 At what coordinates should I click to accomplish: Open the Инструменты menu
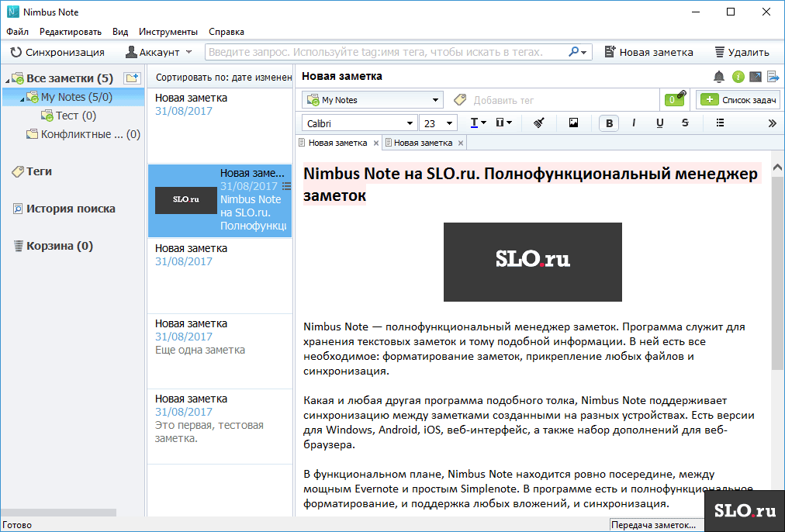point(168,32)
